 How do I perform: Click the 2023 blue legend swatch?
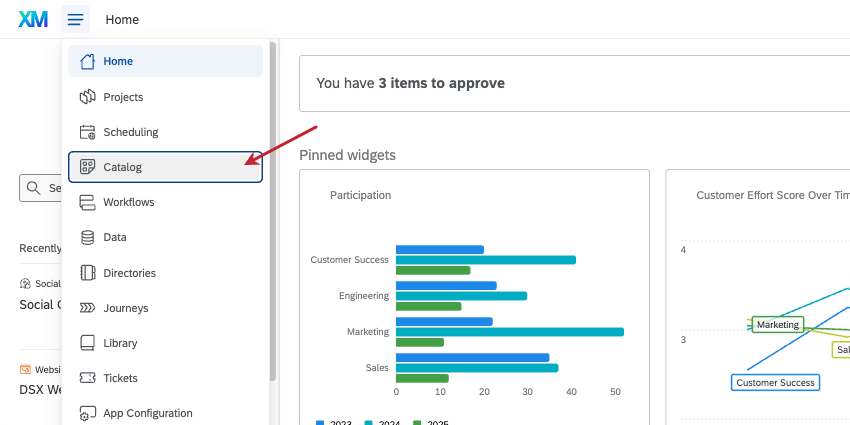coord(320,422)
